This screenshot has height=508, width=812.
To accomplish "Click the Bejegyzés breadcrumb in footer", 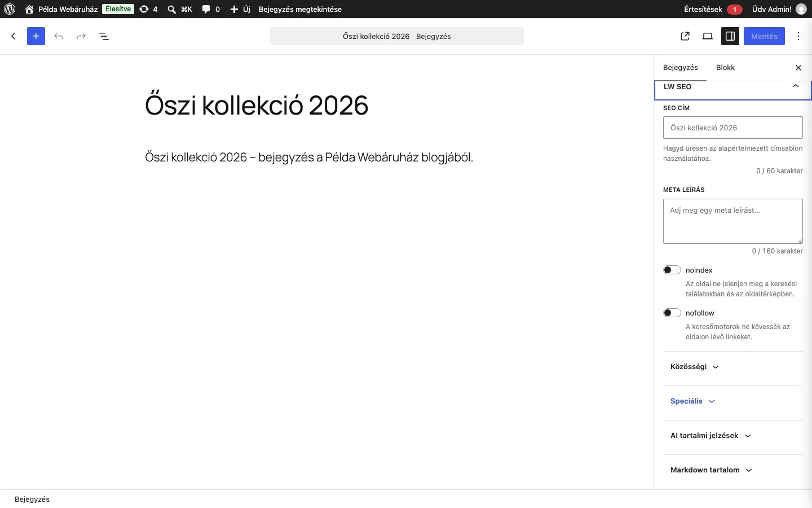I will pyautogui.click(x=32, y=500).
